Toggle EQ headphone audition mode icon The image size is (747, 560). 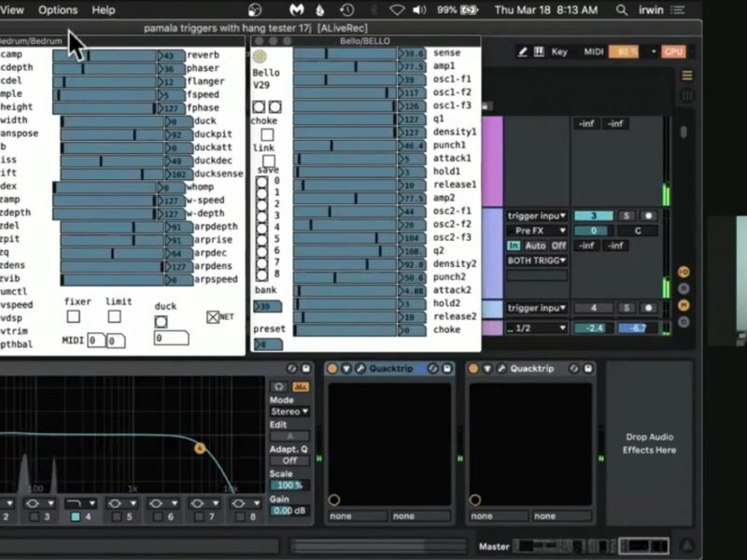pos(278,386)
